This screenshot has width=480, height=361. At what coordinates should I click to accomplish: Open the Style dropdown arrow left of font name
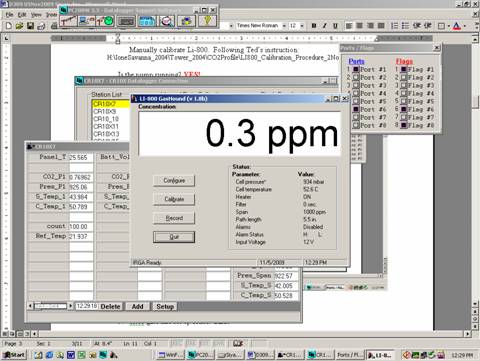[231, 26]
